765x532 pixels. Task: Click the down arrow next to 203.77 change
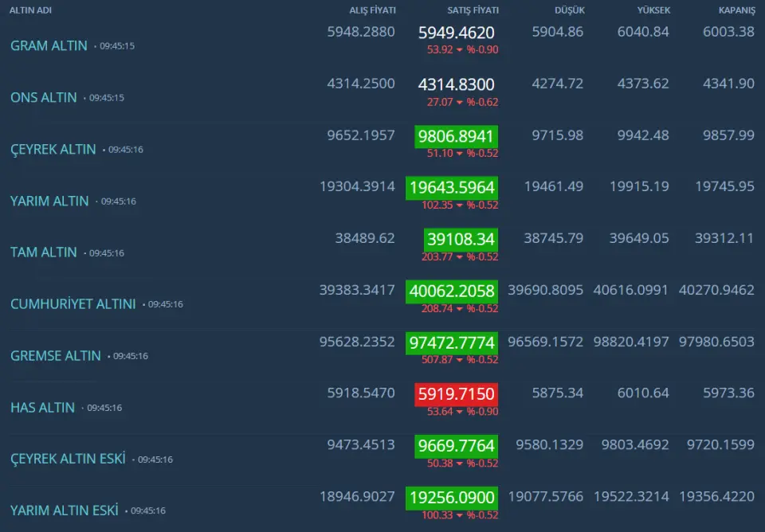pyautogui.click(x=460, y=256)
